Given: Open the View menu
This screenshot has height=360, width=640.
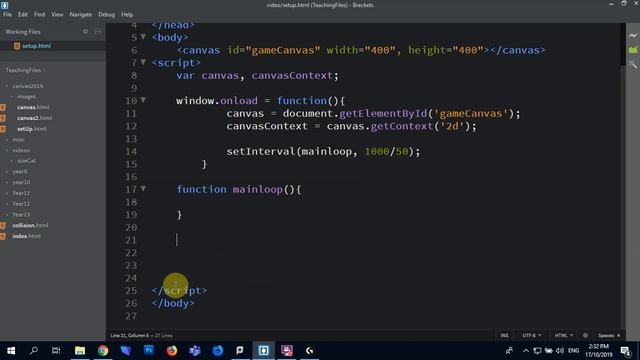Looking at the screenshot, I should click(x=57, y=14).
